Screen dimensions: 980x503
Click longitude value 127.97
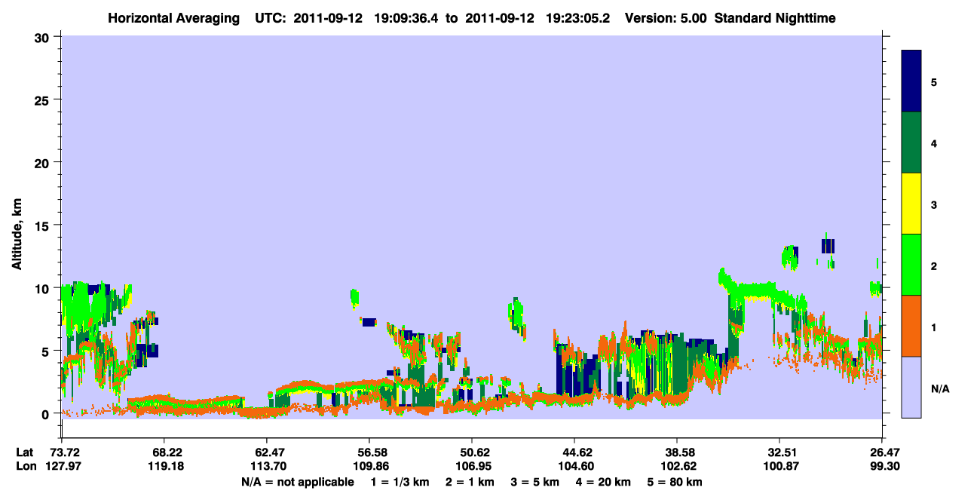click(x=62, y=467)
